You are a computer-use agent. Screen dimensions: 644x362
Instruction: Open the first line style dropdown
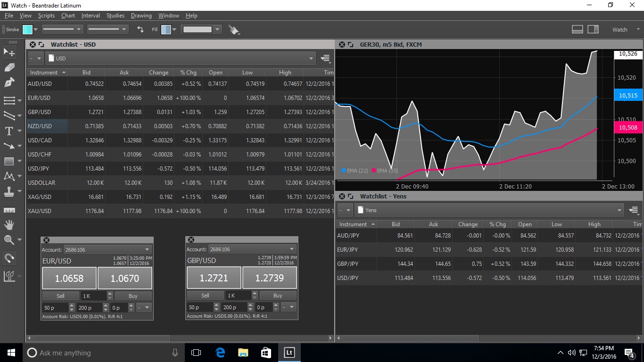[x=62, y=29]
